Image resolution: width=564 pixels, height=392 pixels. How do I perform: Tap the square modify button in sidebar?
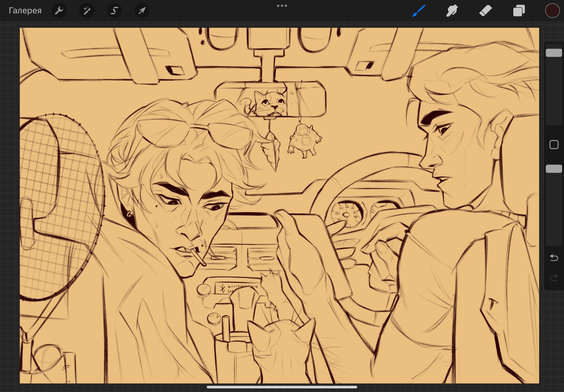(x=554, y=145)
